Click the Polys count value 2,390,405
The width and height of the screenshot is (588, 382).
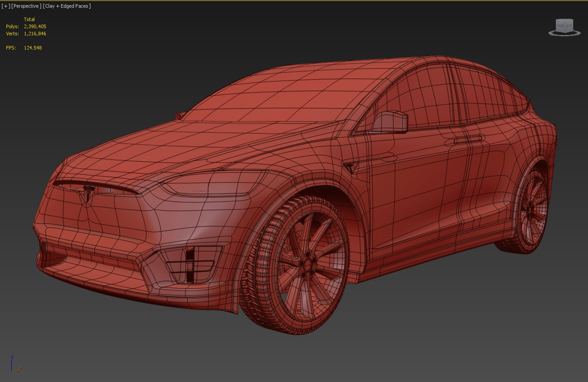35,27
